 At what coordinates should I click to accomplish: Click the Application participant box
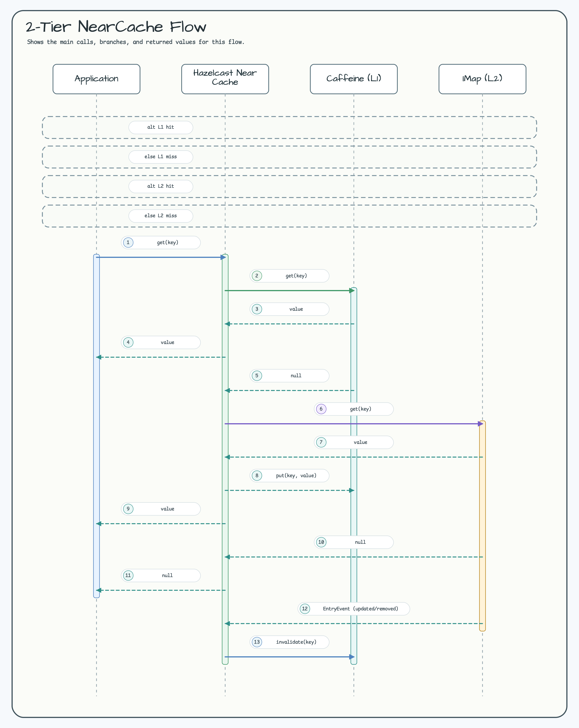click(x=96, y=79)
